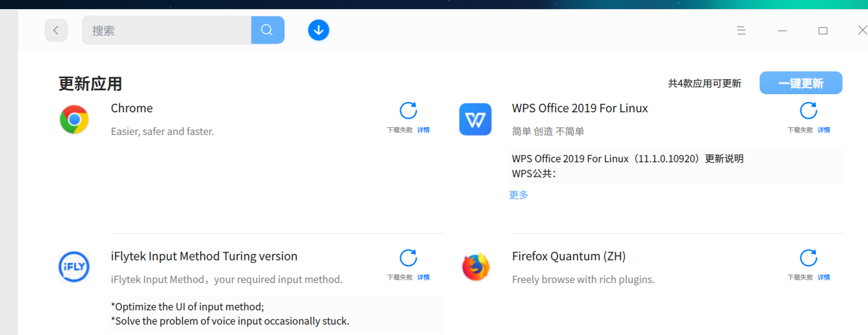Viewport: 868px width, 335px height.
Task: Open 详情 details link for WPS Office
Action: click(x=823, y=130)
